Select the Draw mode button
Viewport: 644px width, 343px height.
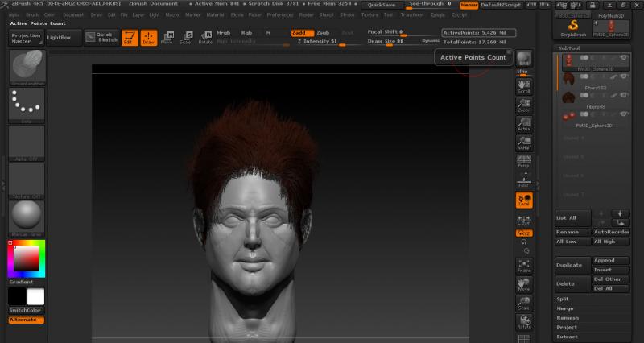pos(149,37)
